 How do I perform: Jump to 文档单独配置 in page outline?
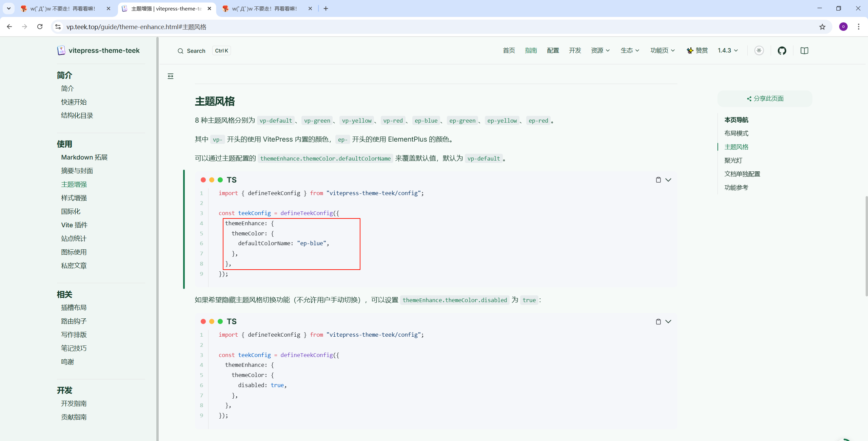(x=742, y=174)
